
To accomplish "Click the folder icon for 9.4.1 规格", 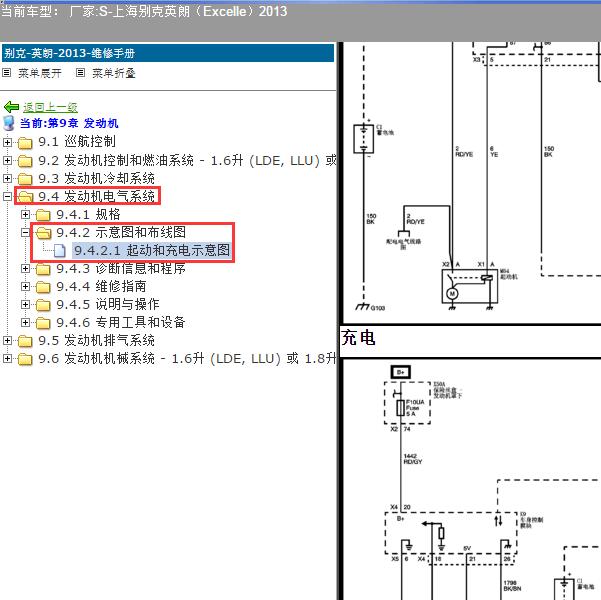I will (x=43, y=215).
